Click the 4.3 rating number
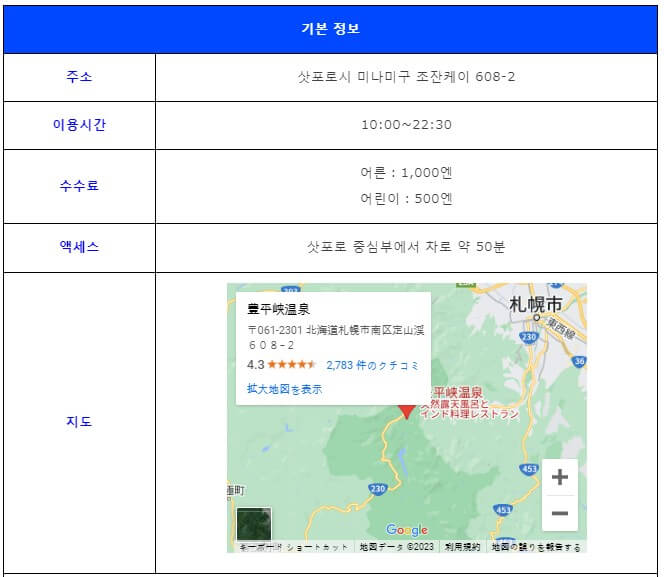The width and height of the screenshot is (664, 577). click(x=255, y=364)
